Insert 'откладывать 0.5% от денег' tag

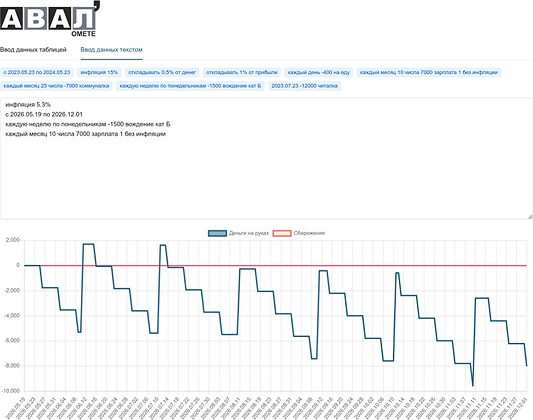point(162,72)
